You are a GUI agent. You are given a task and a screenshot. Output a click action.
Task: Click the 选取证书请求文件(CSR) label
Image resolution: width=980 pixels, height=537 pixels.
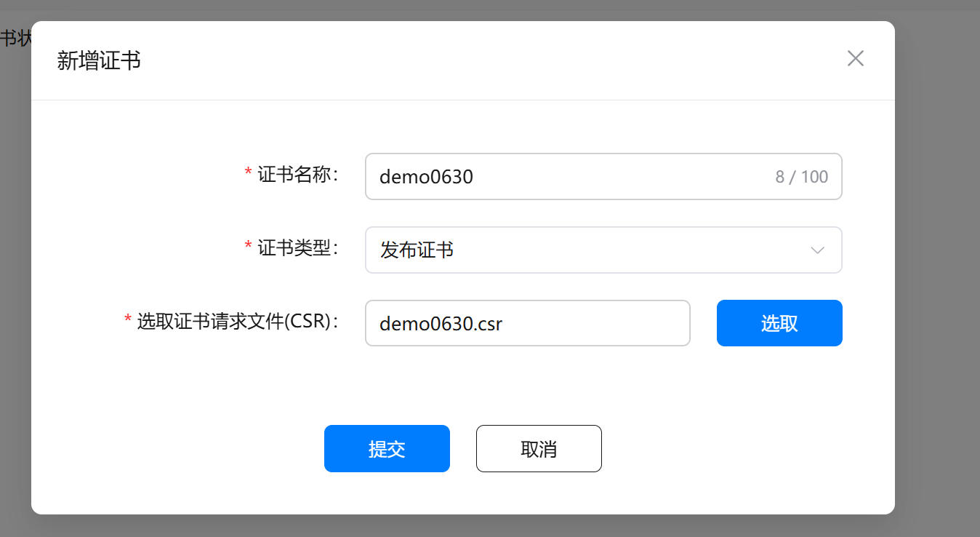pos(238,322)
